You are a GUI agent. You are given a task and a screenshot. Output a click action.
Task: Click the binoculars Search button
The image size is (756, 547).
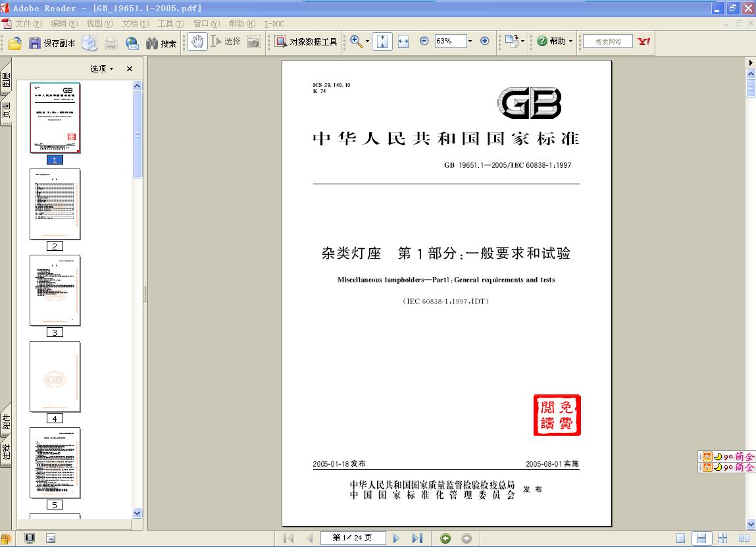[x=161, y=43]
